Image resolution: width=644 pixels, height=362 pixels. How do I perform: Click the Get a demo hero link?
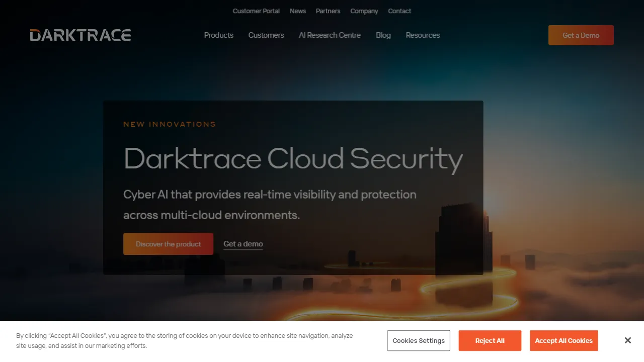(x=243, y=244)
